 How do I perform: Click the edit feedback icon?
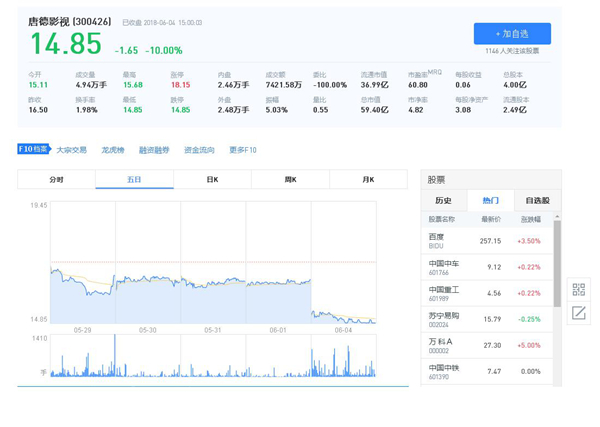coord(578,313)
